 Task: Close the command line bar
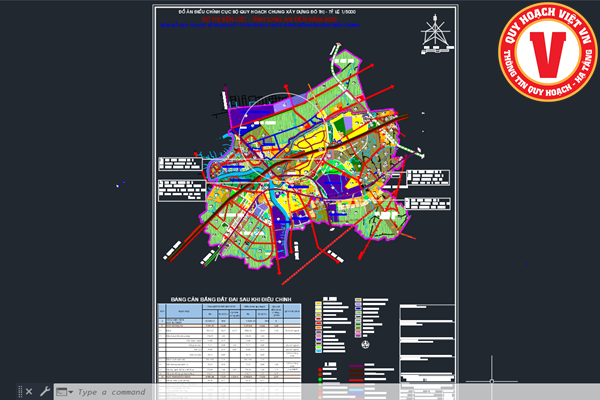[x=29, y=392]
